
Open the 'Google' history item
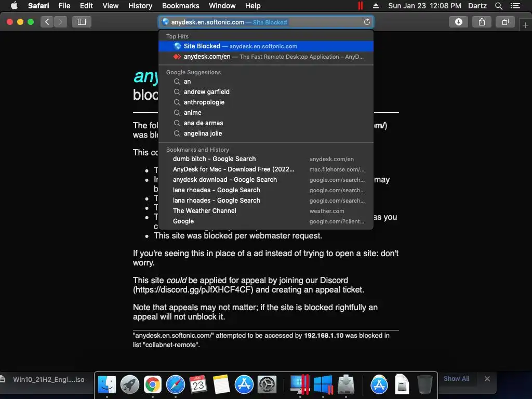pyautogui.click(x=266, y=221)
